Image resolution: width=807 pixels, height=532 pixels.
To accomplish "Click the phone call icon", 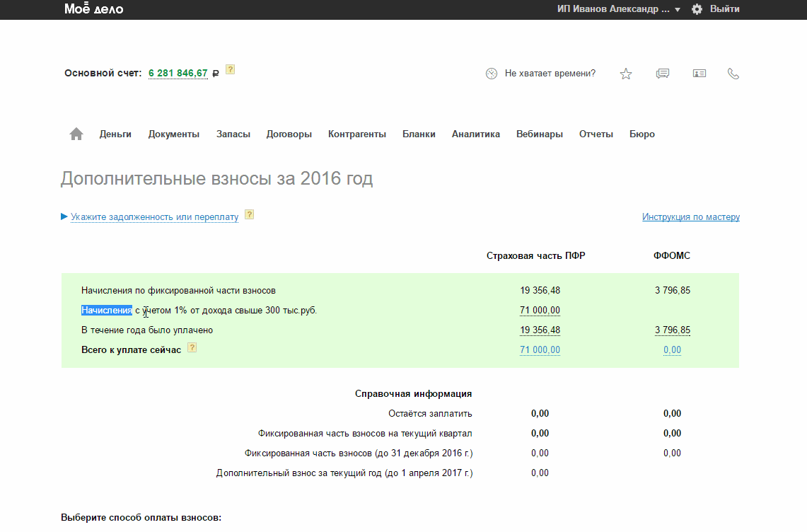I will tap(733, 74).
